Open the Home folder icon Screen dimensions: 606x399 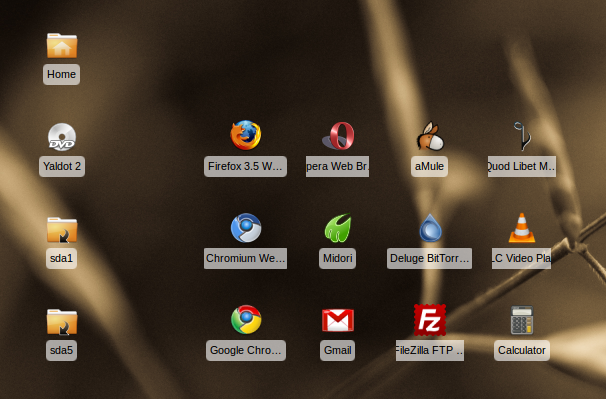62,46
